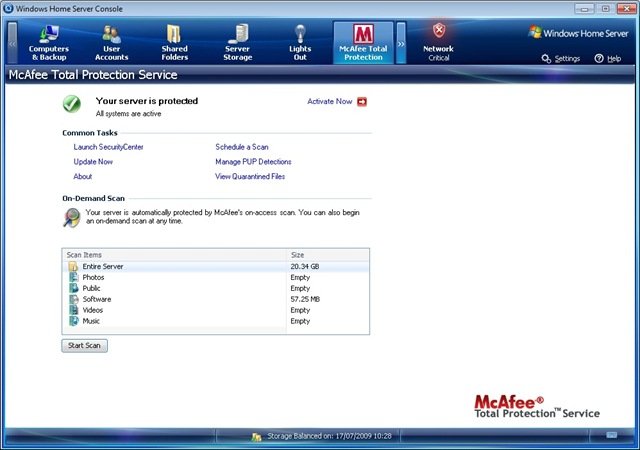The width and height of the screenshot is (640, 450).
Task: Launch SecurityCenter from Common Tasks
Action: click(x=108, y=147)
